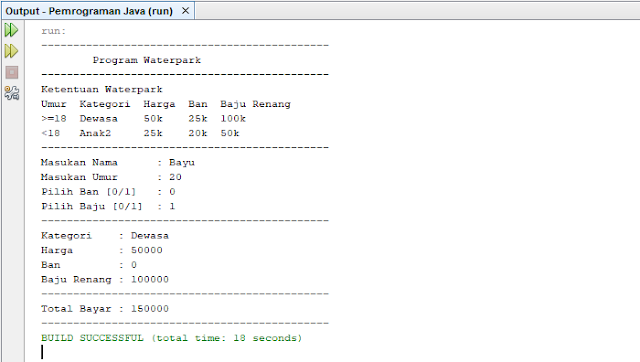
Task: Click the green Re-run icon
Action: [x=11, y=30]
